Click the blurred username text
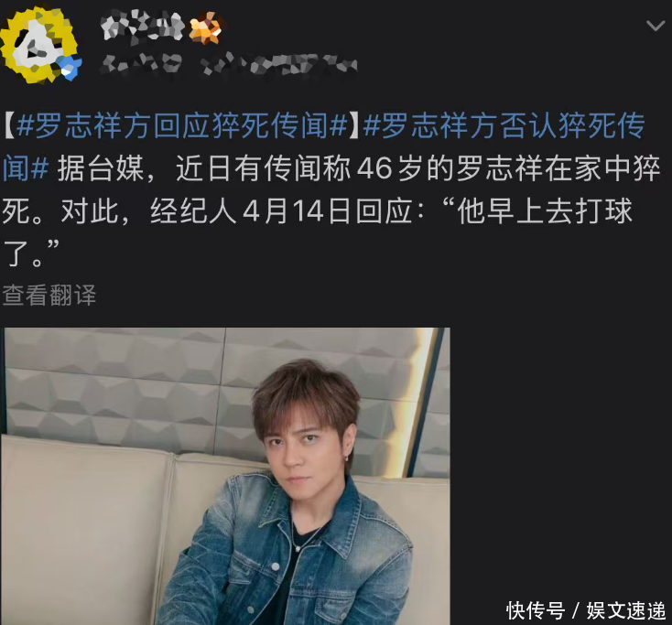The image size is (672, 625). click(x=143, y=27)
